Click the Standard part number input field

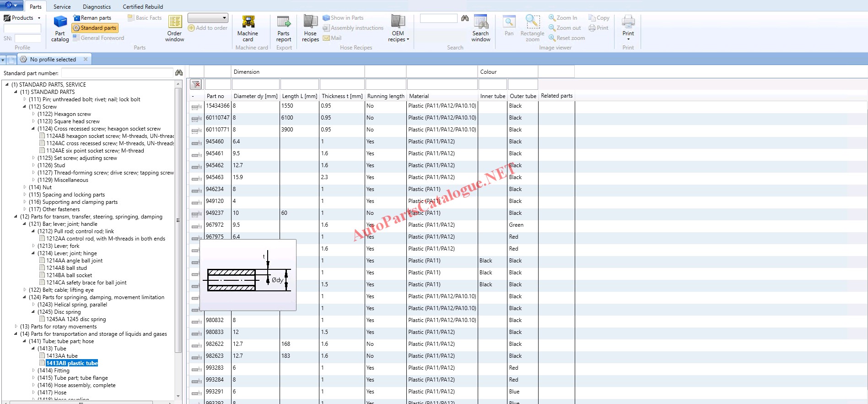tap(117, 73)
